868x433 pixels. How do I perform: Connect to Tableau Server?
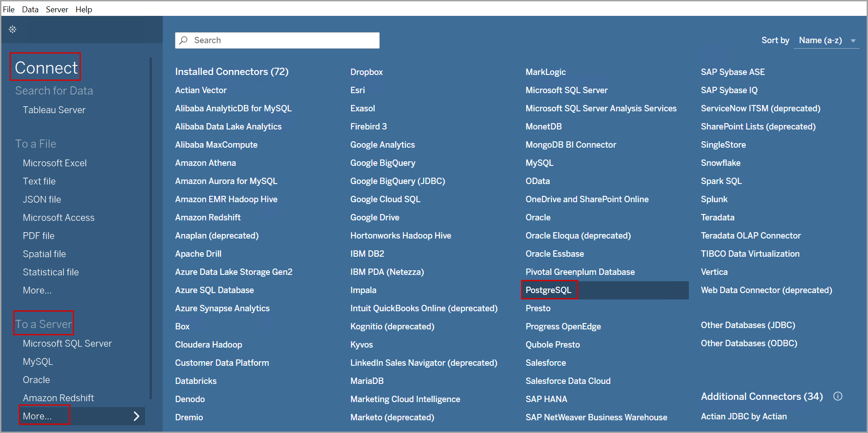[x=54, y=110]
